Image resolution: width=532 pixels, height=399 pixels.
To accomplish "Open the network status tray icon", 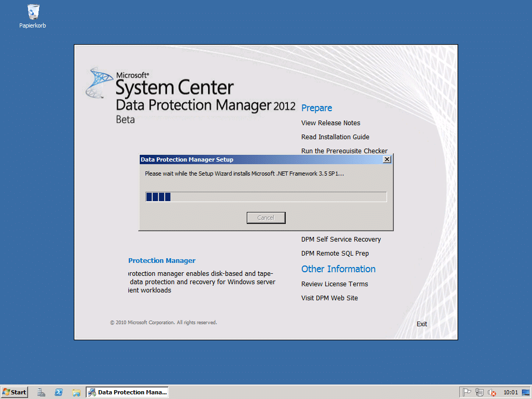I will (480, 392).
